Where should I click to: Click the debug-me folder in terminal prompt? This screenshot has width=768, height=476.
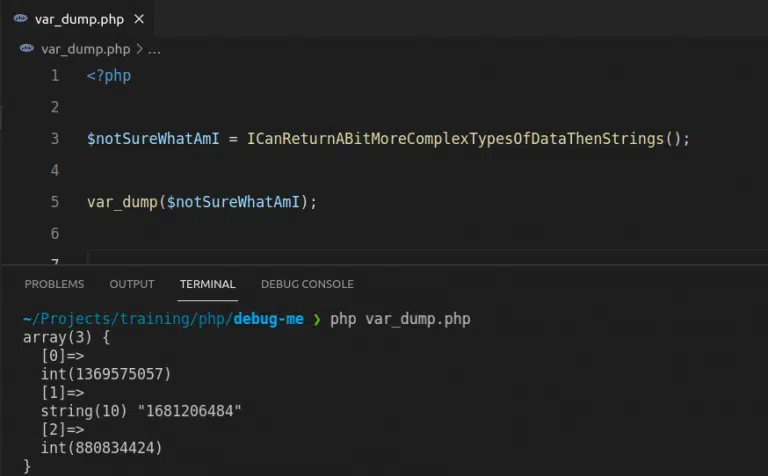[x=269, y=320]
